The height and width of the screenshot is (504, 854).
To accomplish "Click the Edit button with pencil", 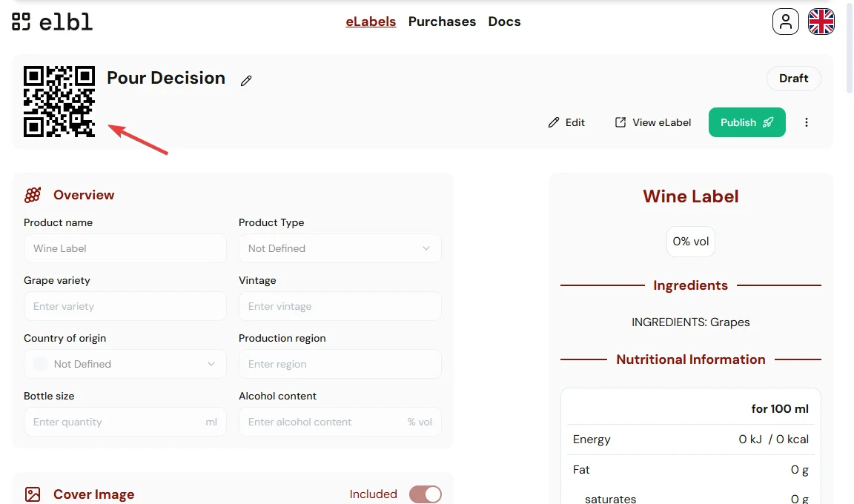I will (x=566, y=122).
